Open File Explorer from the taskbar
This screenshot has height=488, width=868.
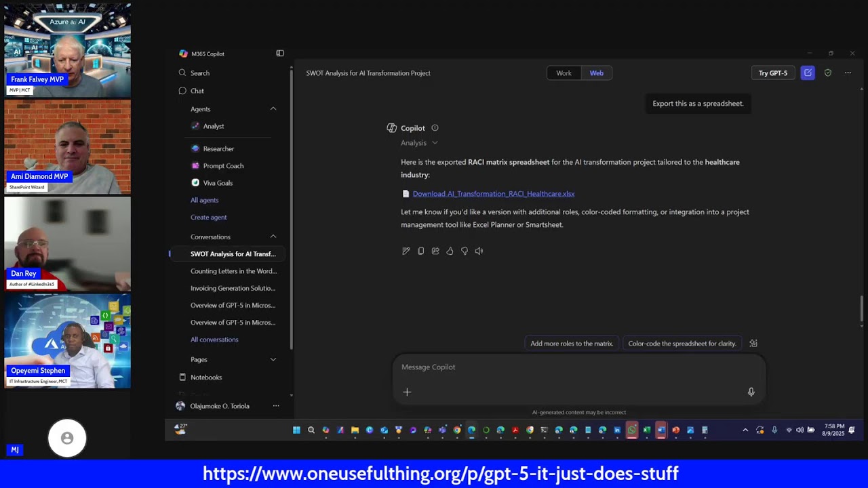(x=355, y=430)
